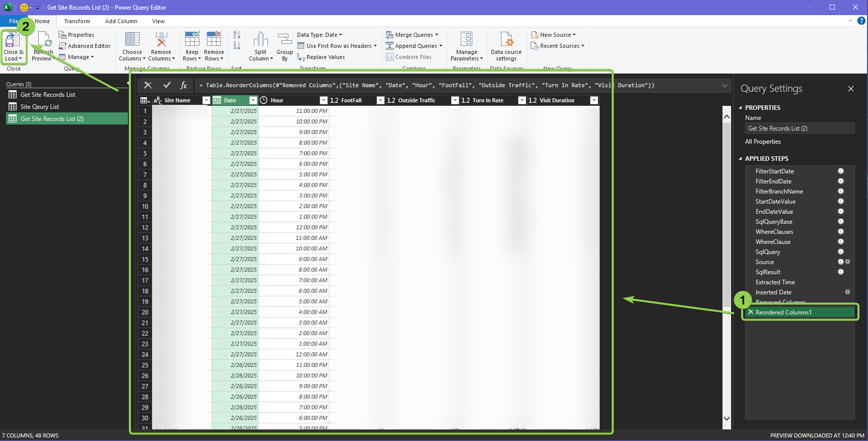
Task: Open the New Source dropdown
Action: pyautogui.click(x=553, y=35)
